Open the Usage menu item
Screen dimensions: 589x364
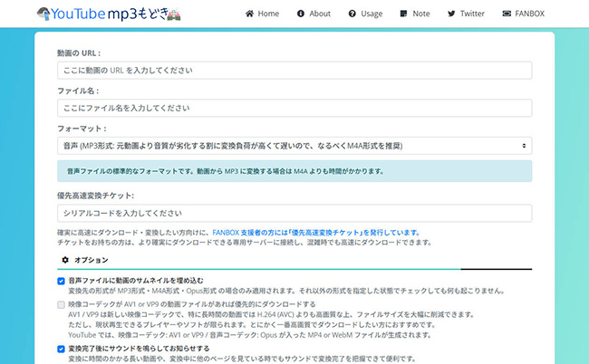[x=365, y=14]
